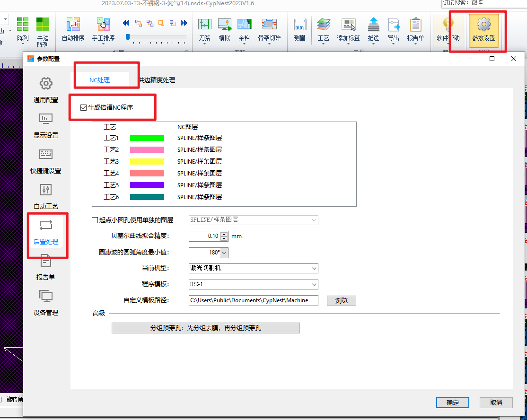Viewport: 527px width, 420px height.
Task: Decrease 贝塞尔曲线拟合精度 with down arrow
Action: (x=224, y=238)
